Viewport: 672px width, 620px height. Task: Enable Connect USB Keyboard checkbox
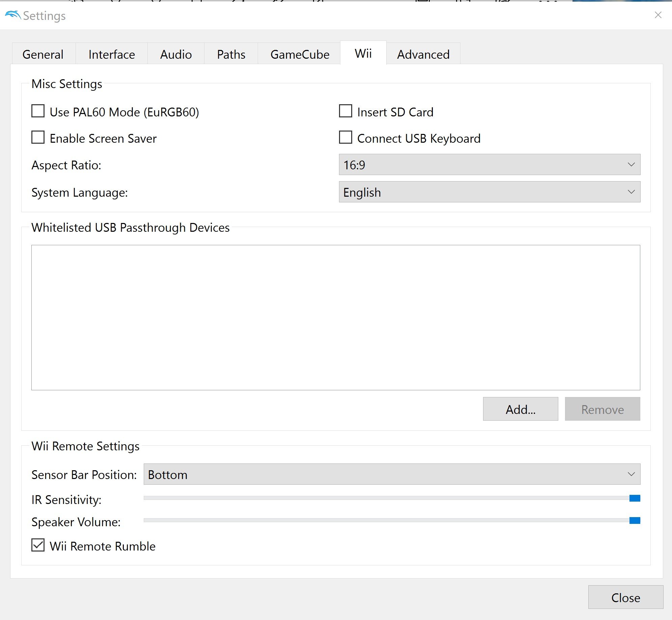(x=345, y=138)
